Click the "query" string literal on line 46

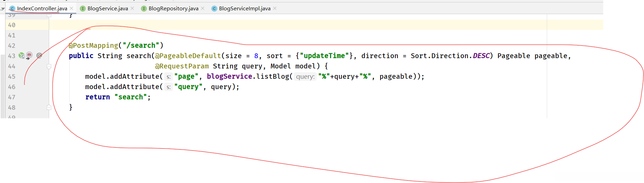(188, 87)
